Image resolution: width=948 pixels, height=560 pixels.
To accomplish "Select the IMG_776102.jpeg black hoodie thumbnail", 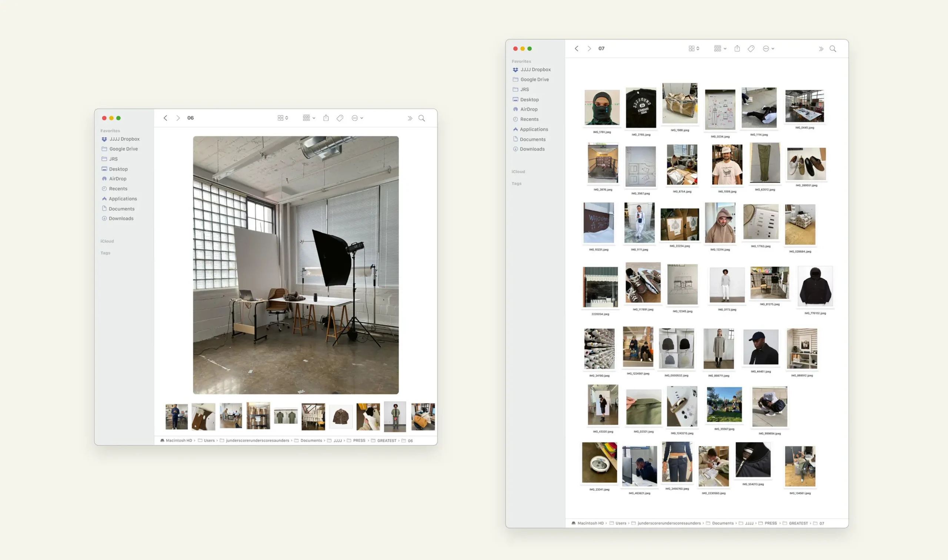I will pyautogui.click(x=815, y=286).
